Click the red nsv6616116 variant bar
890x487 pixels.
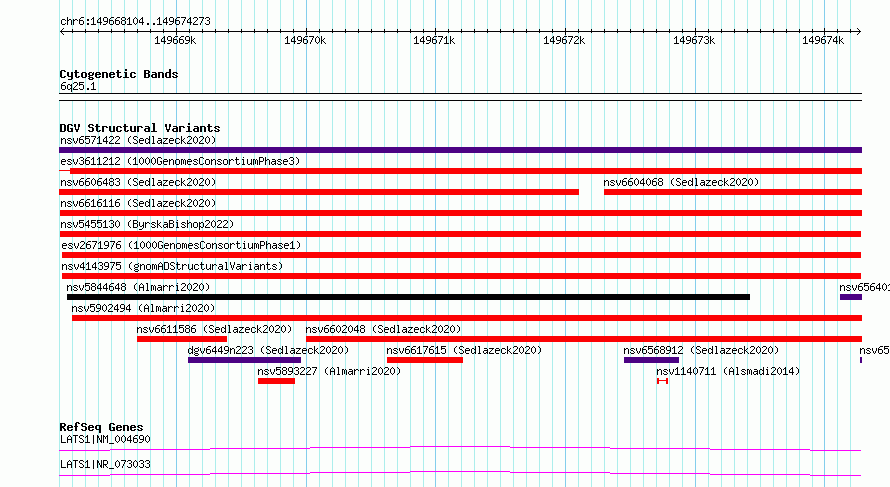tap(460, 213)
